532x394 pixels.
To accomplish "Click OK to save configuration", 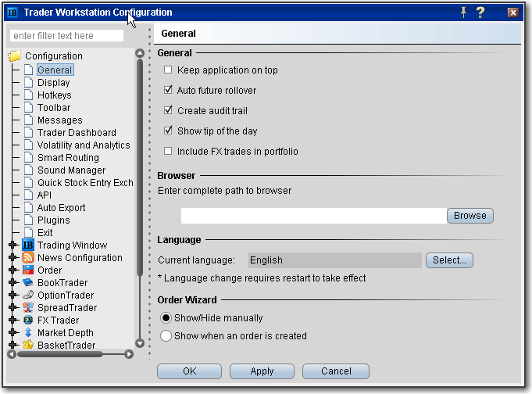I will [x=189, y=371].
